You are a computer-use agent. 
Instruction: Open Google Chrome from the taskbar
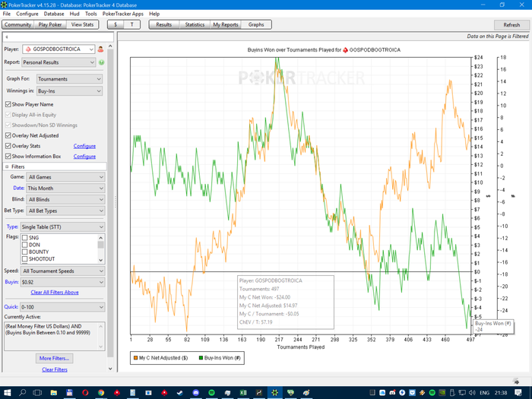[x=101, y=393]
